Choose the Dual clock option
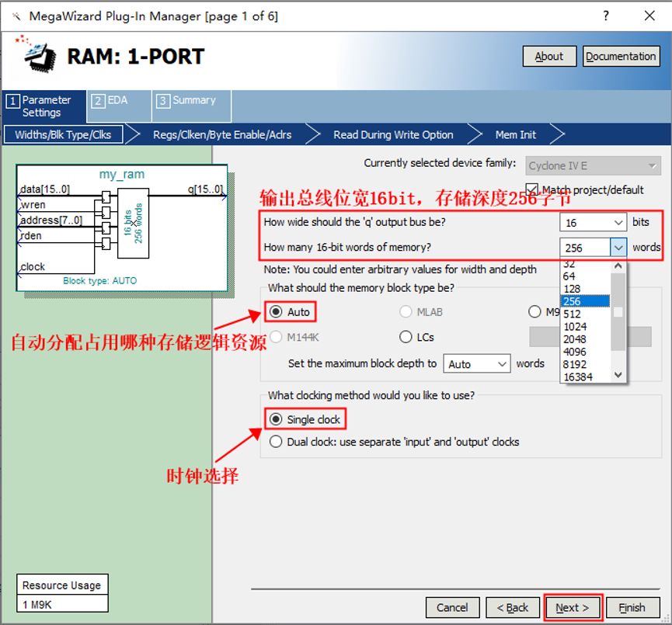This screenshot has height=625, width=672. (276, 442)
